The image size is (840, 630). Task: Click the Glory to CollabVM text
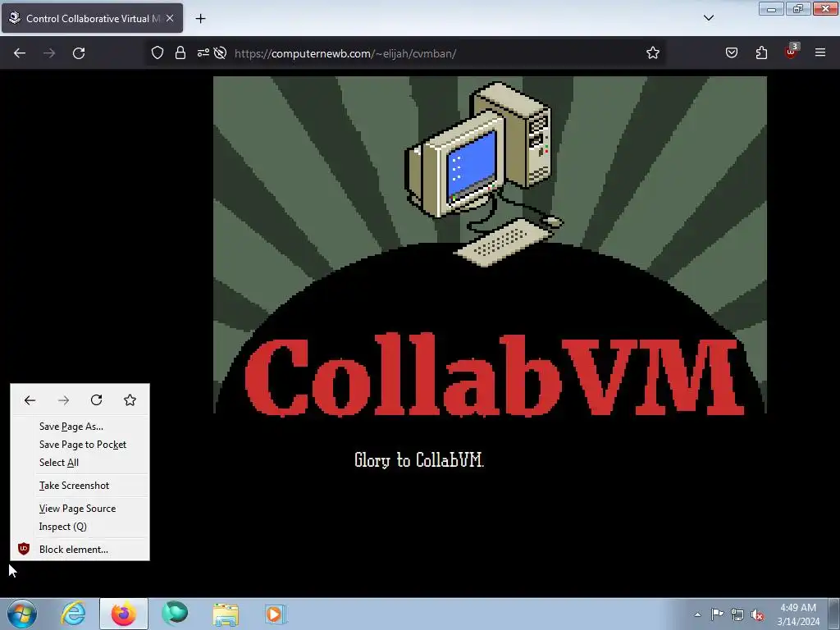click(x=419, y=460)
